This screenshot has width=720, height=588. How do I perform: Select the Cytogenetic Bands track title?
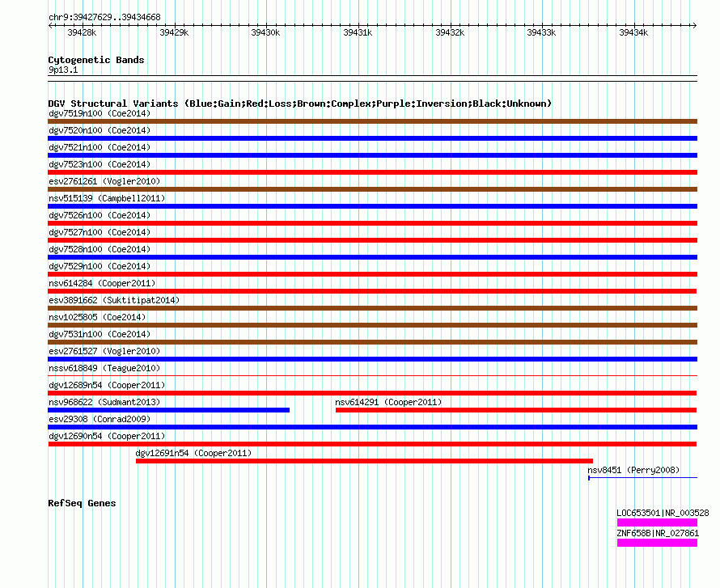[x=96, y=60]
